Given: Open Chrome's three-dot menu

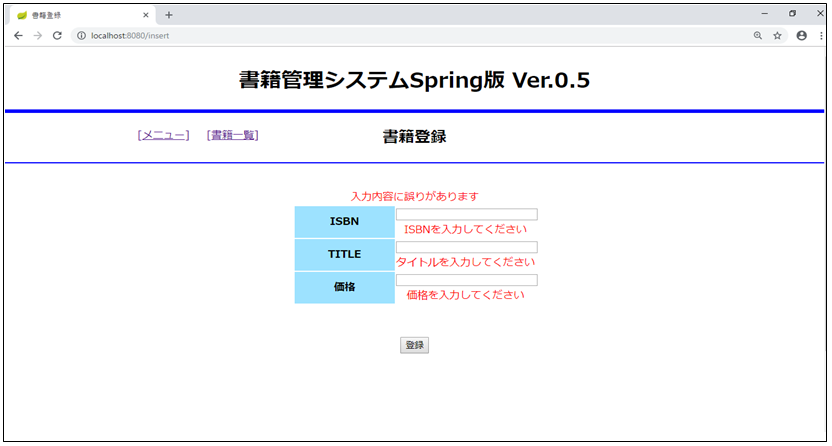Looking at the screenshot, I should [819, 35].
